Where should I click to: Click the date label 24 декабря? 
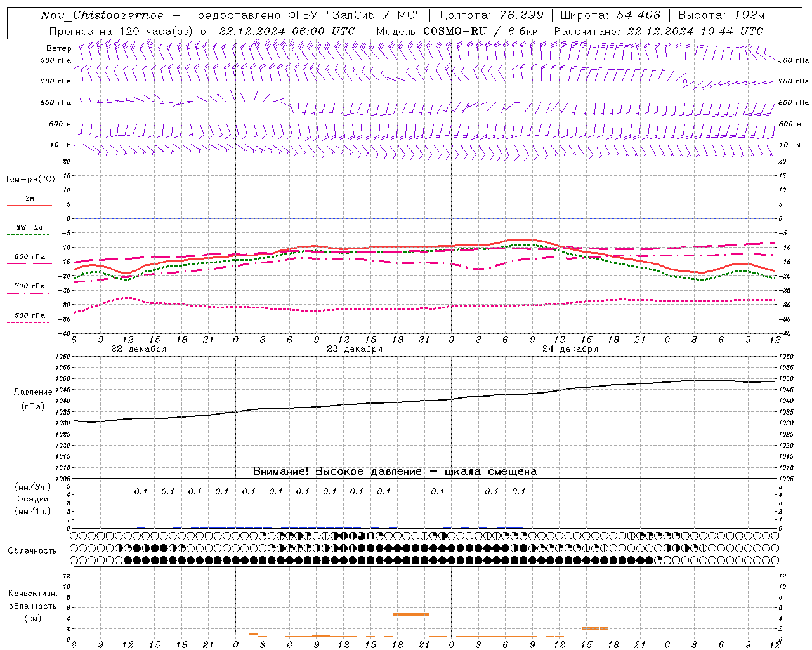pos(570,349)
